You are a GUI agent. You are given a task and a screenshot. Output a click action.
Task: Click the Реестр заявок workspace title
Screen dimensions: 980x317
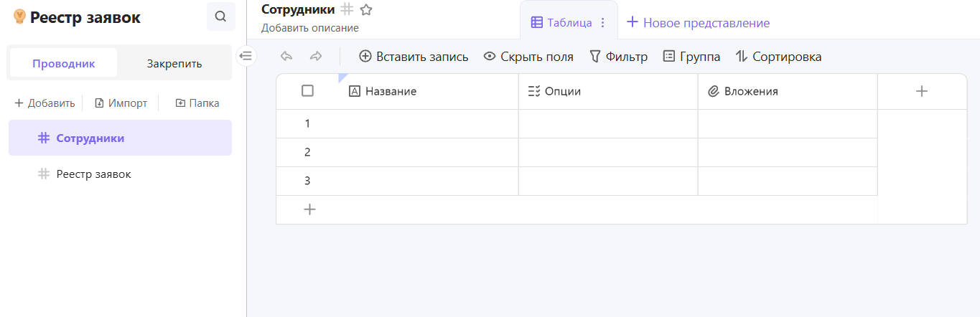[85, 18]
